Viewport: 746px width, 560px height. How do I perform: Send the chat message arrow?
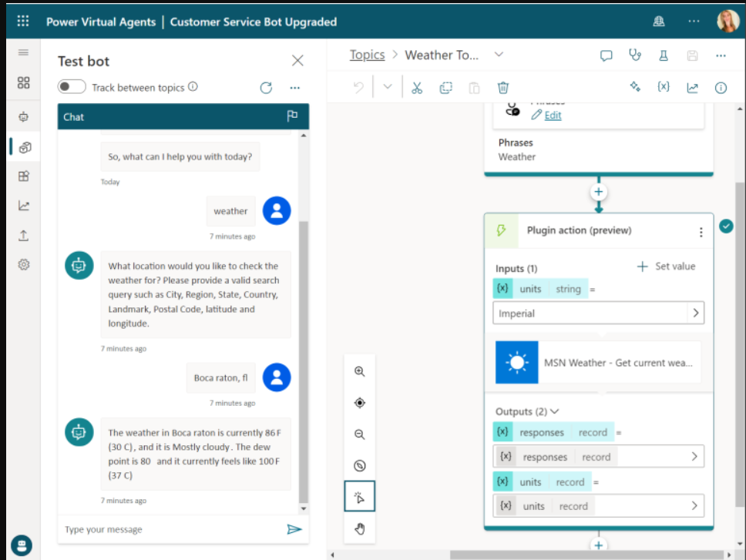[294, 529]
